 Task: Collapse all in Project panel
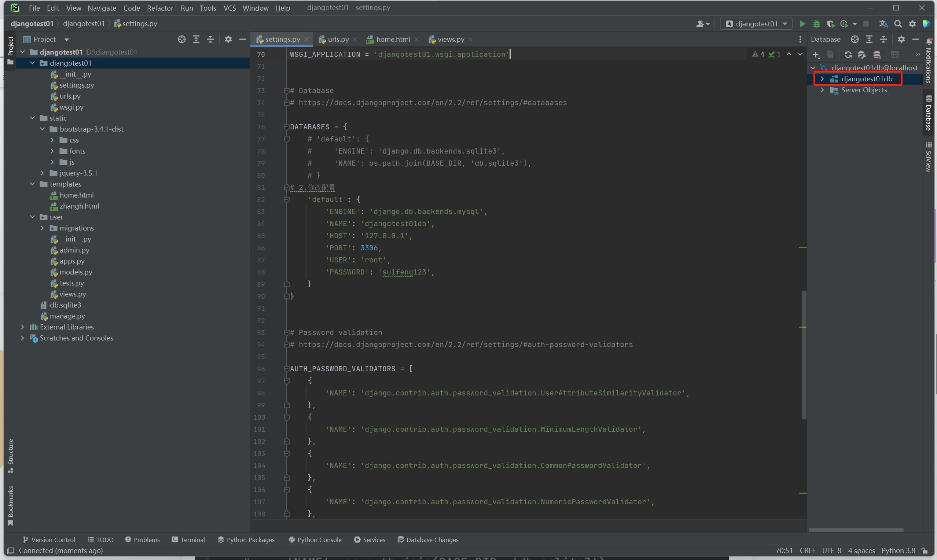click(x=210, y=39)
